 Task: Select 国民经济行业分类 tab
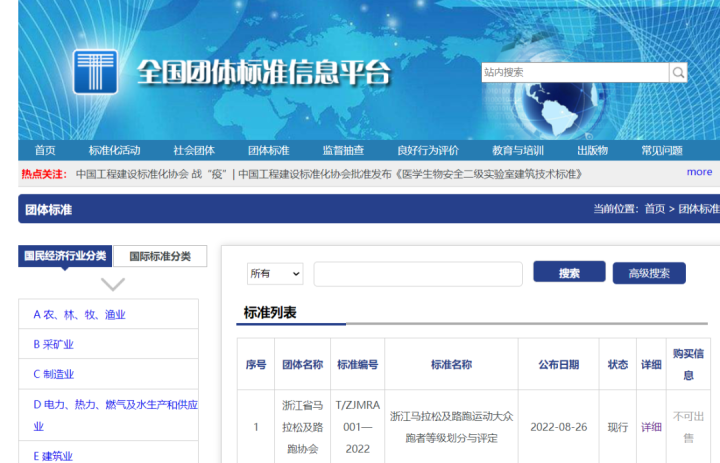pyautogui.click(x=65, y=256)
